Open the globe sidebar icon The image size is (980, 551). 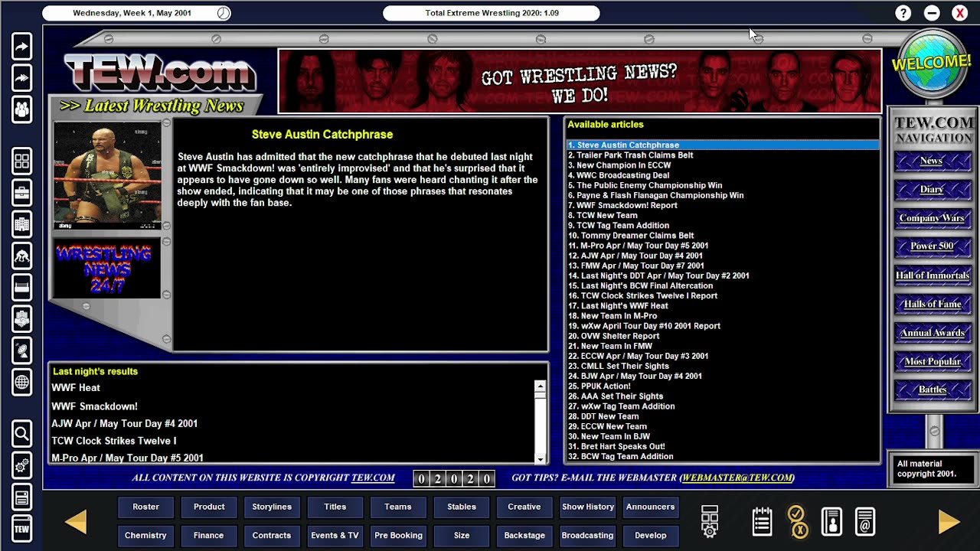(21, 382)
